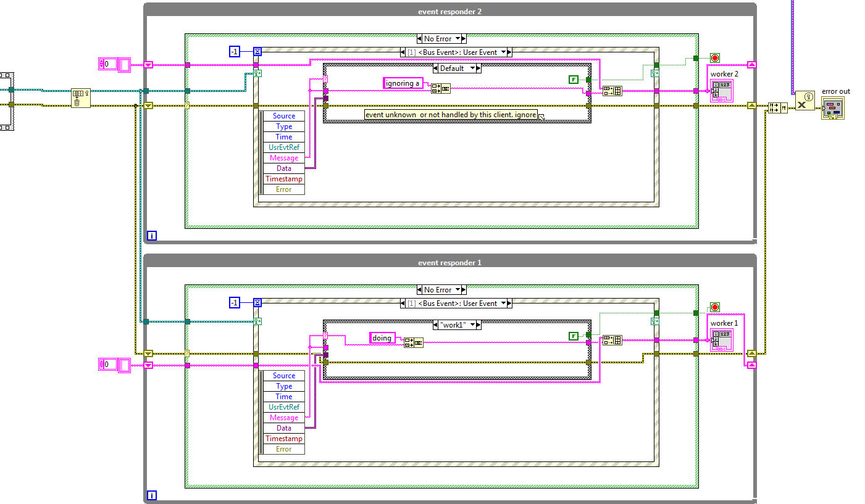Click the 'doing' string constant
Viewport: 865px width, 504px height.
coord(382,338)
